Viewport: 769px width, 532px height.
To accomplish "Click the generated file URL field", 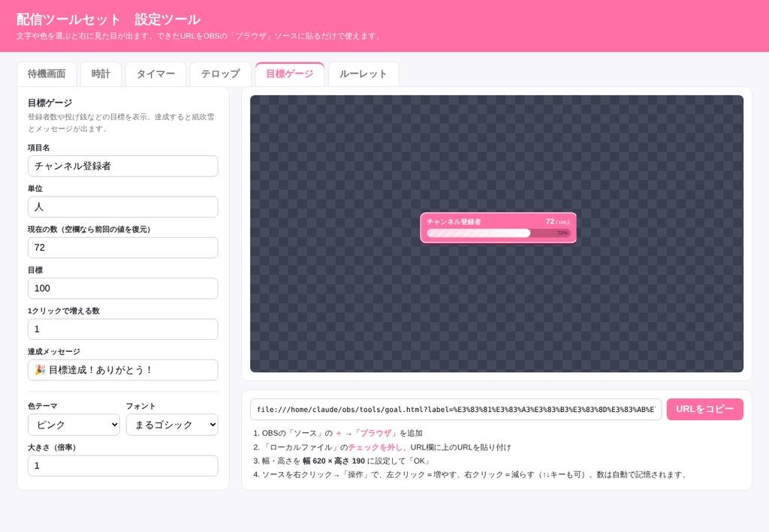I will (x=456, y=410).
